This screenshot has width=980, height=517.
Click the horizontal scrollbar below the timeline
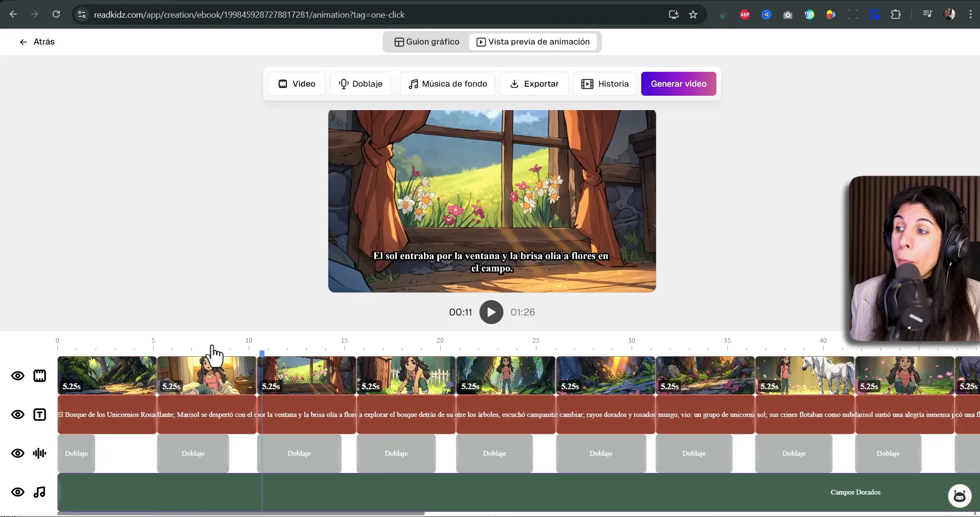[239, 513]
